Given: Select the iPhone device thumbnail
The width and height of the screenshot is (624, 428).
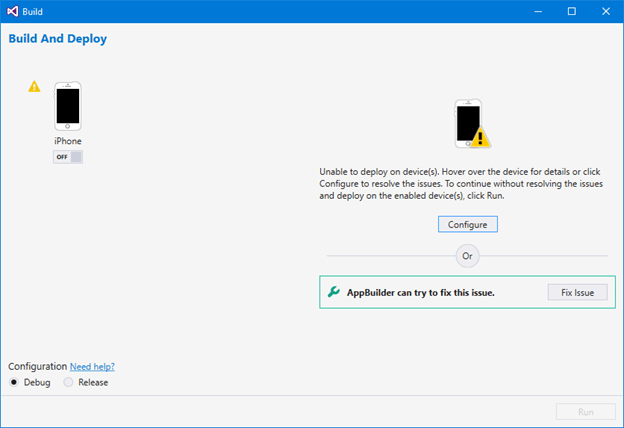Looking at the screenshot, I should click(x=68, y=106).
